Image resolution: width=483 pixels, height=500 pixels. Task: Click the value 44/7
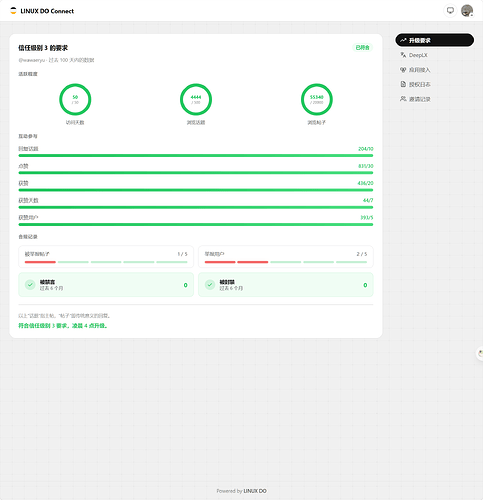pos(368,200)
